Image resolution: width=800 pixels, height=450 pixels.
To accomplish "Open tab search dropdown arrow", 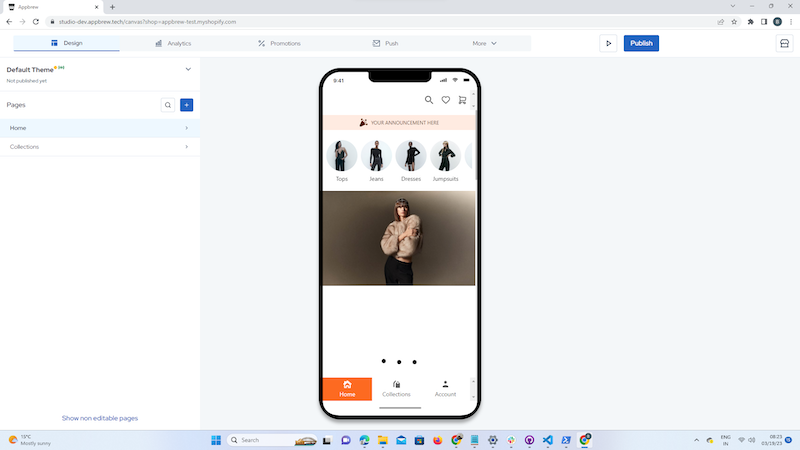I will pyautogui.click(x=733, y=6).
